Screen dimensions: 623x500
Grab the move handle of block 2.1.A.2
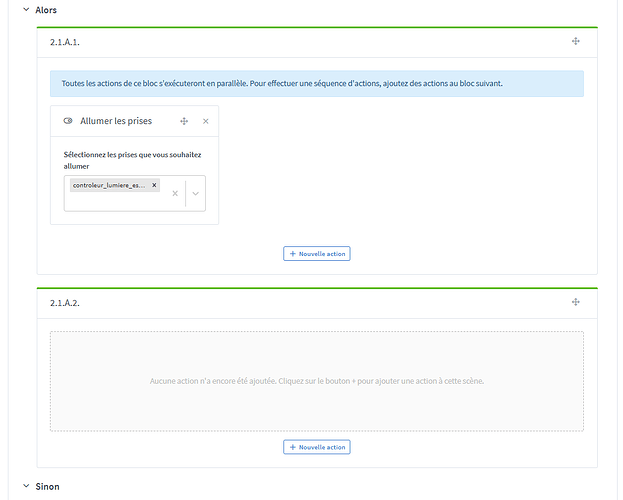pos(576,302)
